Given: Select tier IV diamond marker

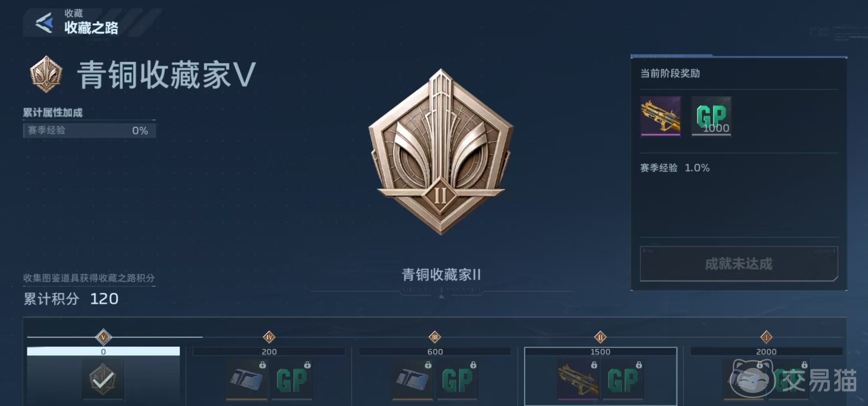Looking at the screenshot, I should coord(269,337).
